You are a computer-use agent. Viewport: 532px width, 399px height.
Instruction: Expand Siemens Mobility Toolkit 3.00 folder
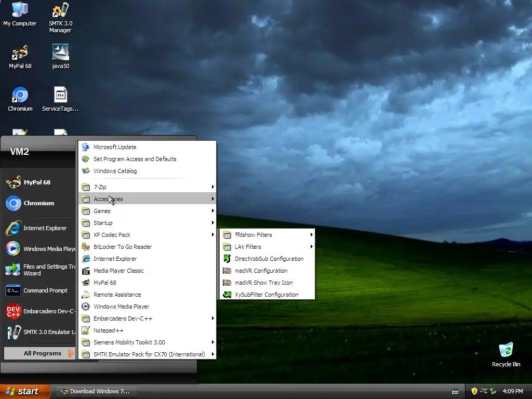(147, 342)
